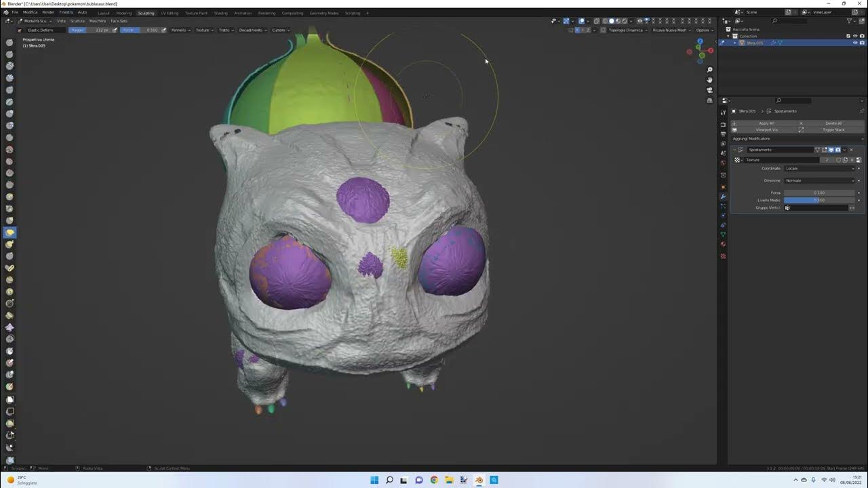Collapse the Spostamento modifier panel
Viewport: 868px width, 488px height.
(735, 150)
